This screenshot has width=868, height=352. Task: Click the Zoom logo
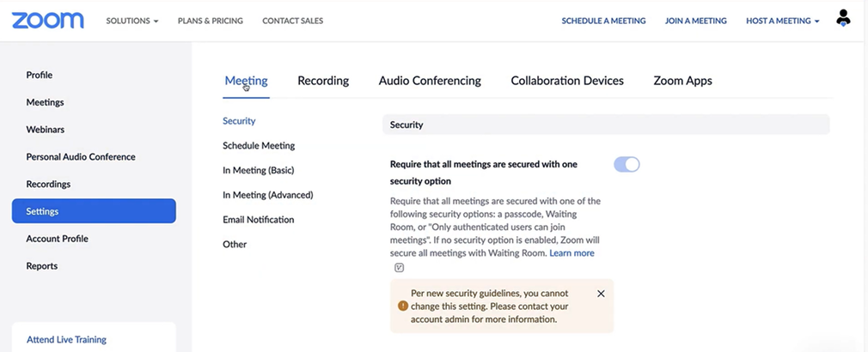(x=48, y=21)
